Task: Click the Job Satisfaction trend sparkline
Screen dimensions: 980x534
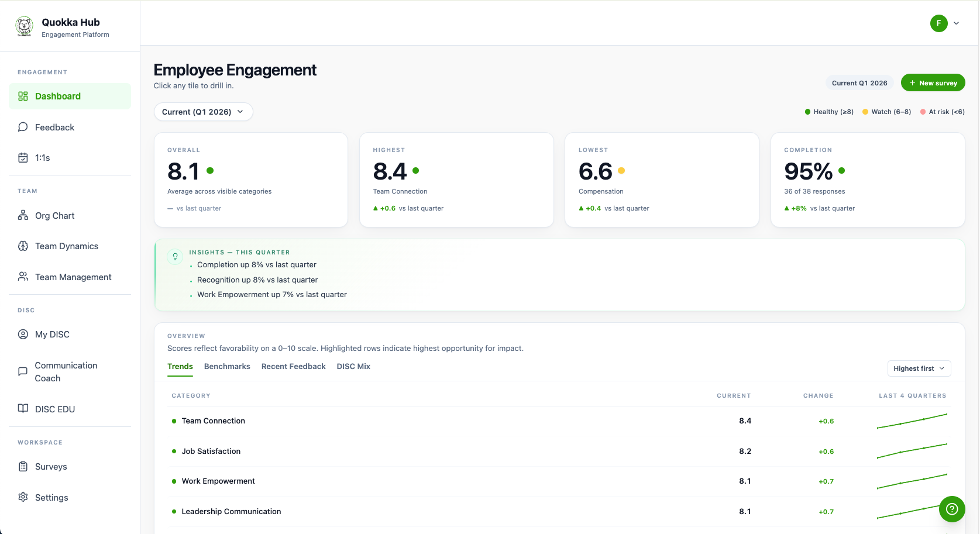Action: click(912, 451)
